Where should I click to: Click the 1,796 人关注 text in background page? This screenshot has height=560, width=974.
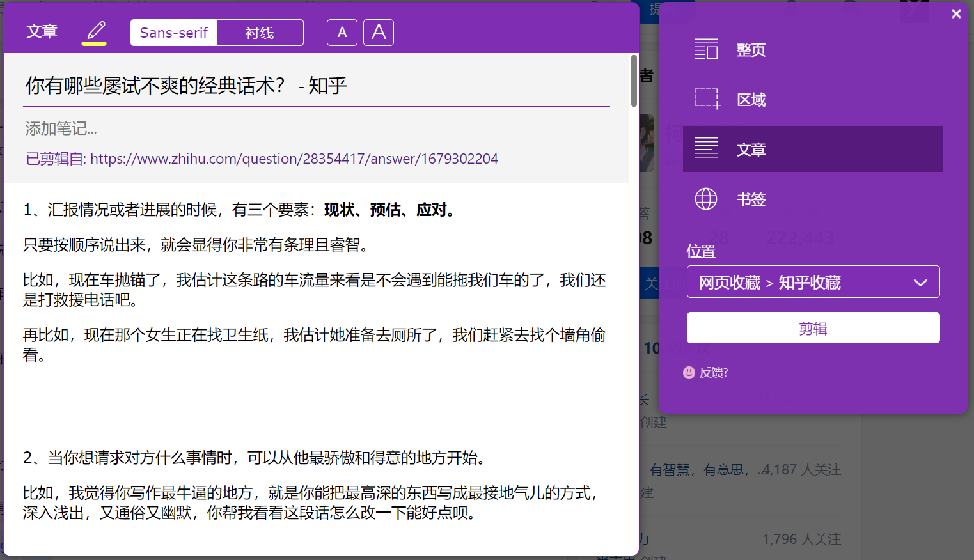(802, 540)
